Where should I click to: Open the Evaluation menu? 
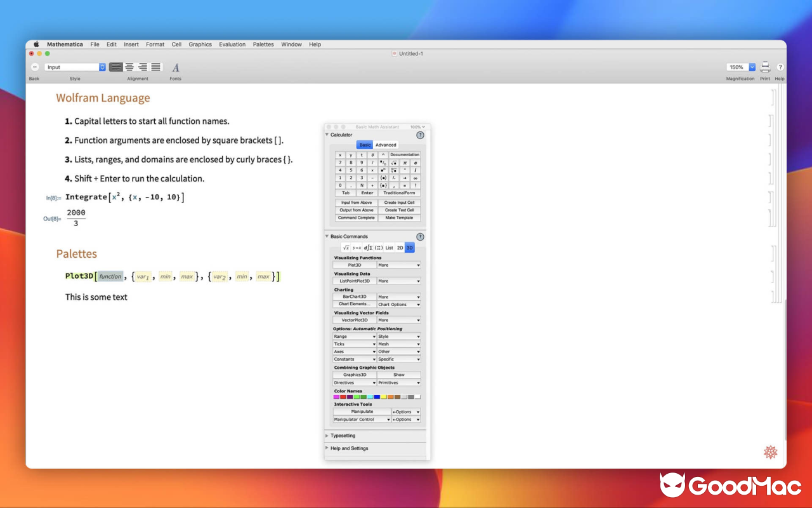coord(232,44)
